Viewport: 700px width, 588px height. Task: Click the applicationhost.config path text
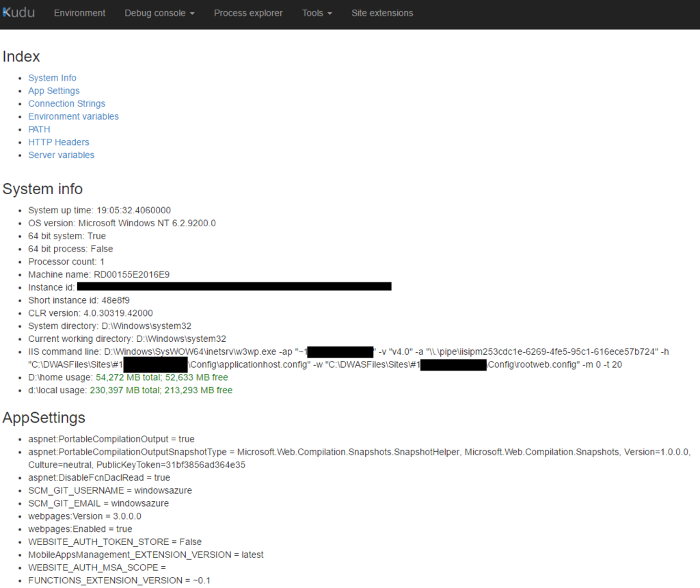pos(249,365)
